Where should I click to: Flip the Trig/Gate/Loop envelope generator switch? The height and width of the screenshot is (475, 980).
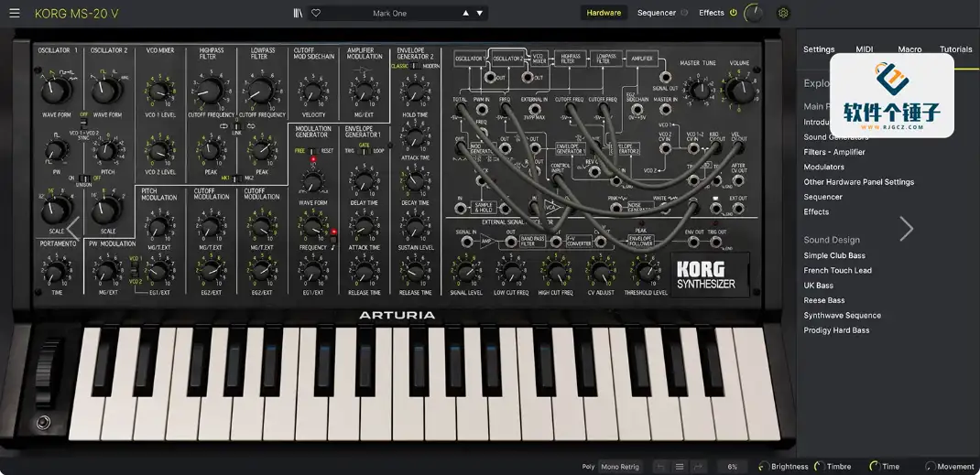click(364, 151)
